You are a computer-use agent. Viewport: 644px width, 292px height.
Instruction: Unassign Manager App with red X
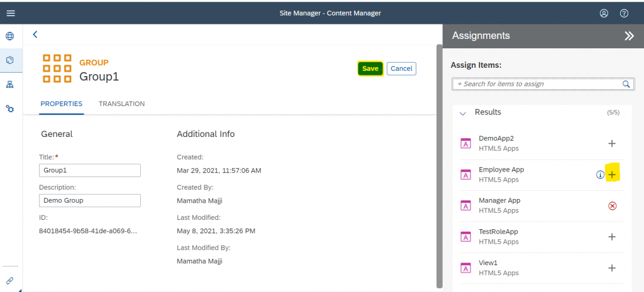tap(612, 206)
